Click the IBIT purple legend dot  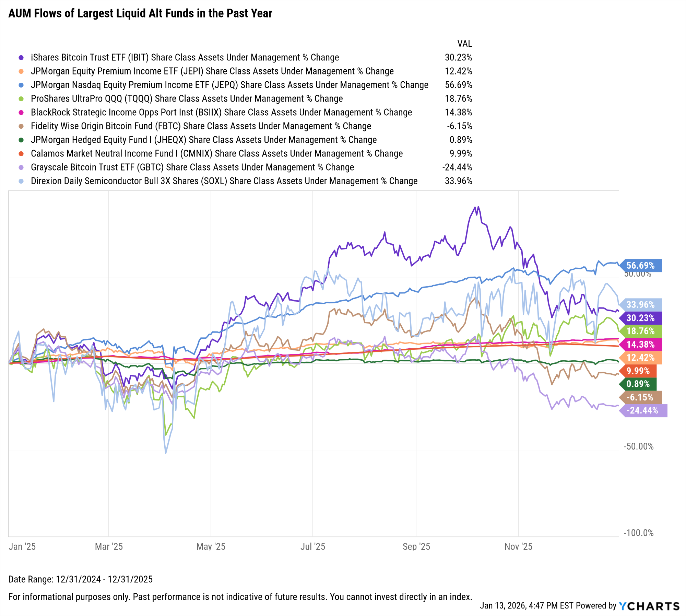21,58
